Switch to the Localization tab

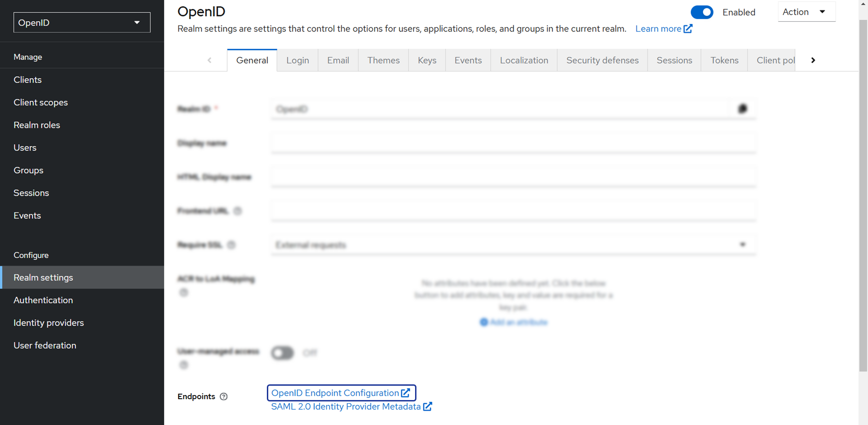click(x=524, y=60)
